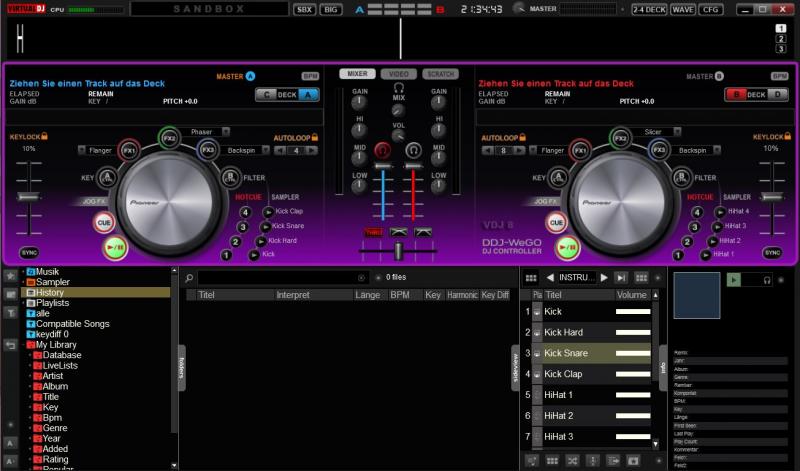Screen dimensions: 800x471
Task: Toggle left deck SYNC button
Action: (30, 253)
